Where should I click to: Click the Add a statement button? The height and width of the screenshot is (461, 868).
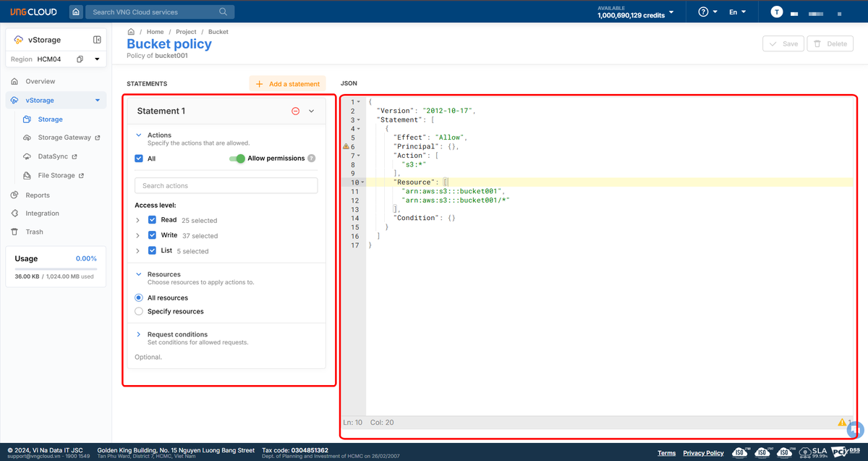coord(287,84)
